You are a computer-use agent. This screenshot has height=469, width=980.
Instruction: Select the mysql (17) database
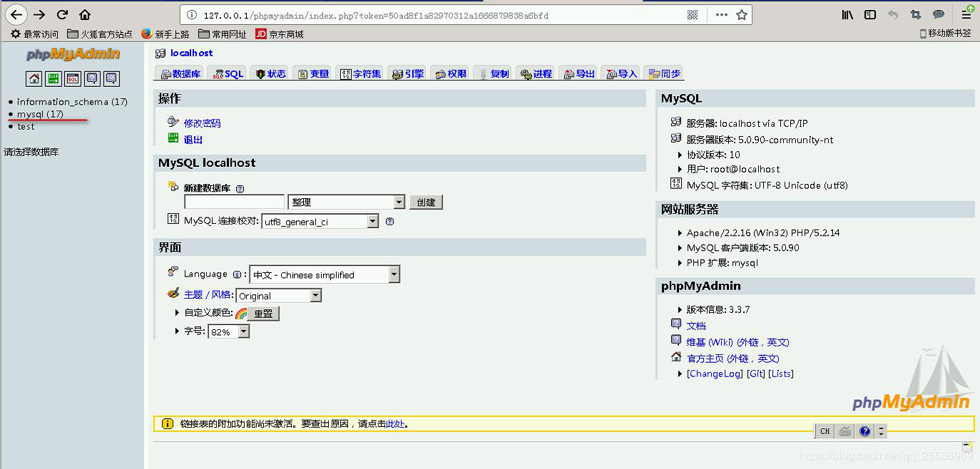(x=40, y=114)
